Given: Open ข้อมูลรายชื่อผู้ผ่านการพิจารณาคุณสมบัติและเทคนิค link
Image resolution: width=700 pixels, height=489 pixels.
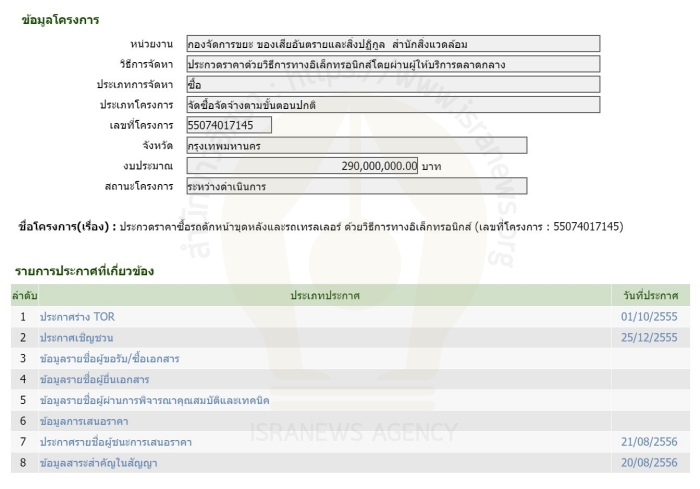Looking at the screenshot, I should coord(154,401).
